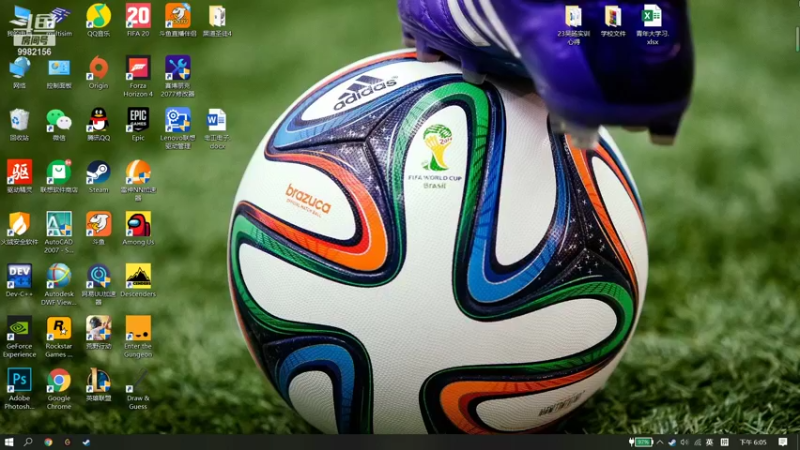
Task: Open Enter the Gungeon shortcut
Action: tap(138, 337)
